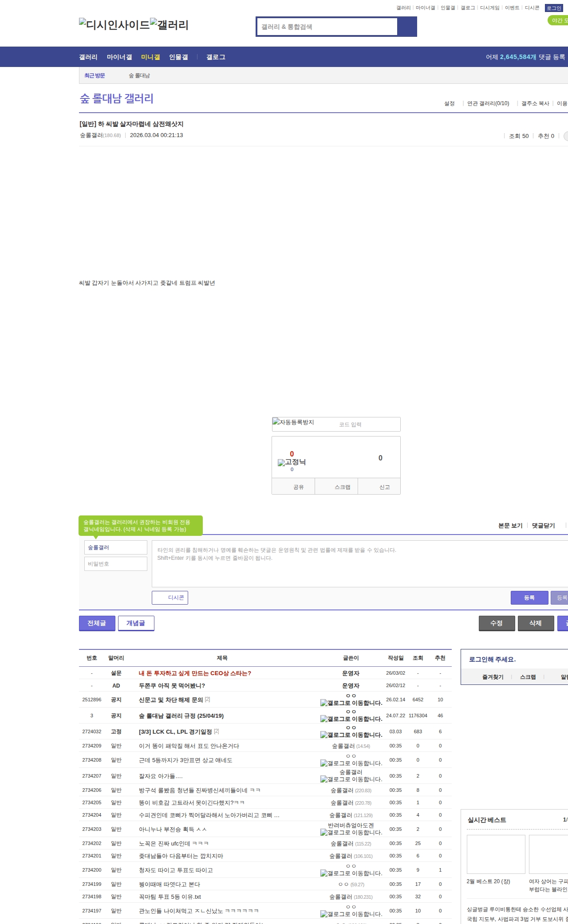Click the blue 등록 comment submit button
This screenshot has width=568, height=924.
tap(529, 598)
